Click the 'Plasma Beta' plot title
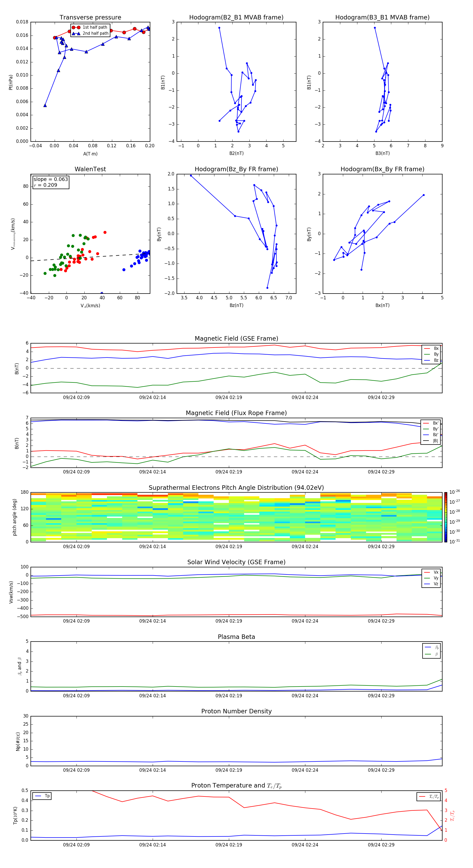 pyautogui.click(x=236, y=637)
